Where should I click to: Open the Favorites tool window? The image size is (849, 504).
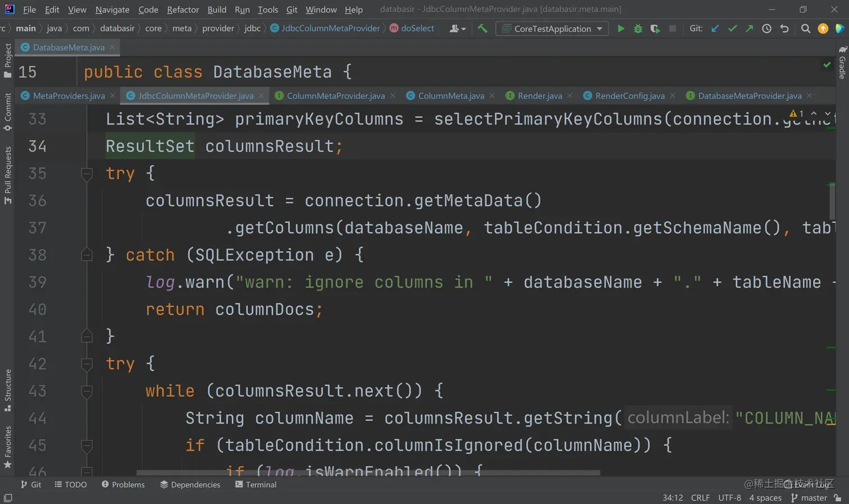(7, 447)
